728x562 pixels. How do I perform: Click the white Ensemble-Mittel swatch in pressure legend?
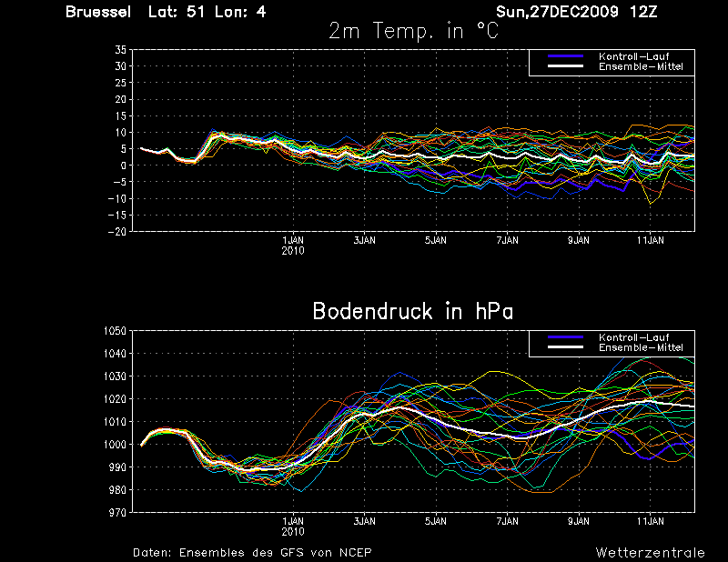click(x=565, y=347)
